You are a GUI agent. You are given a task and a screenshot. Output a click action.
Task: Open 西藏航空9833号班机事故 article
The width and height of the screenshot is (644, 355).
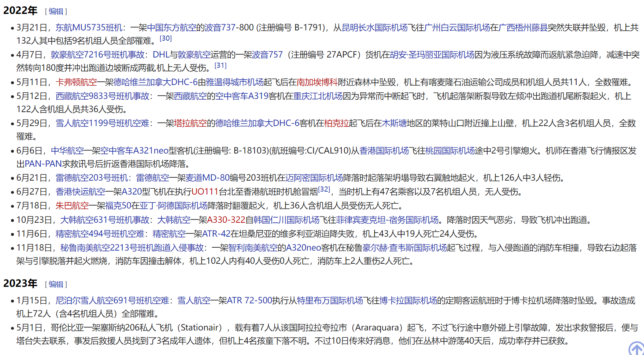pos(103,96)
